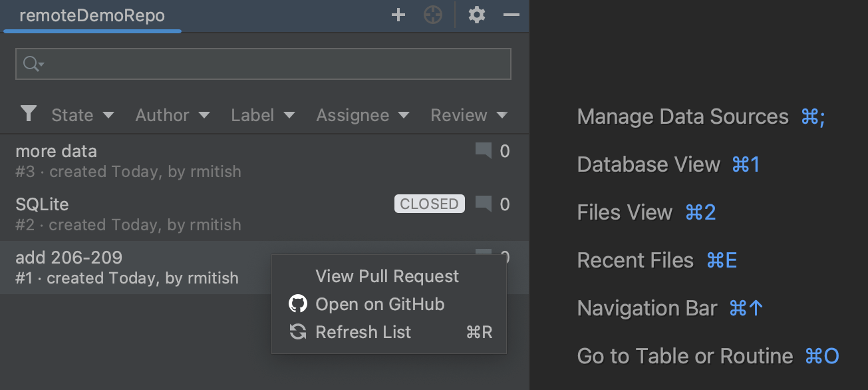Viewport: 868px width, 390px height.
Task: Open the settings gear in pull requests toolbar
Action: [476, 15]
